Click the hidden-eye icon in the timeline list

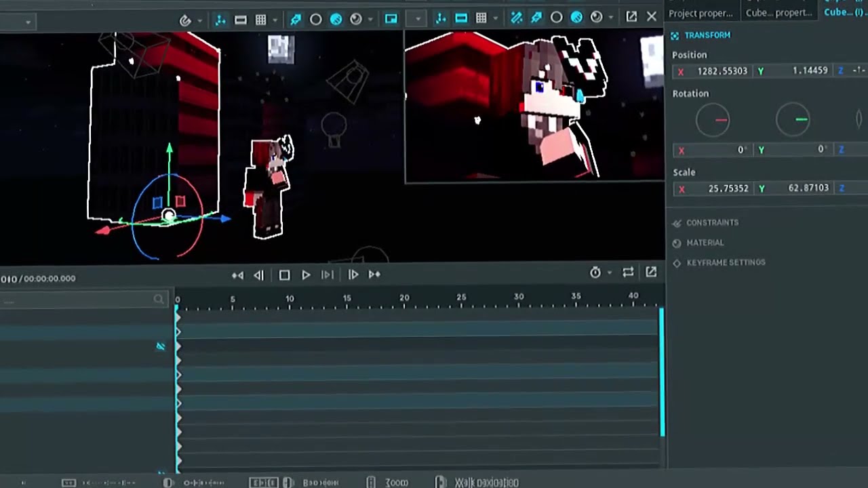click(161, 346)
